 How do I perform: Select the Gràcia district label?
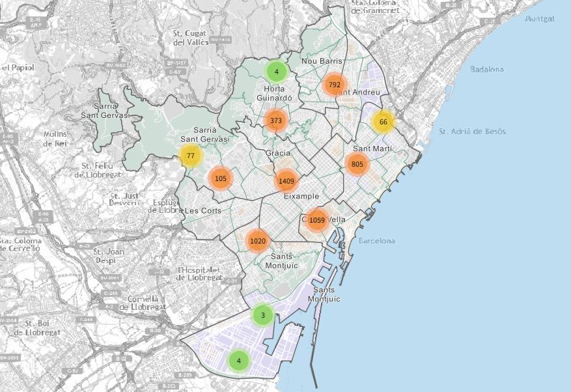(x=278, y=153)
